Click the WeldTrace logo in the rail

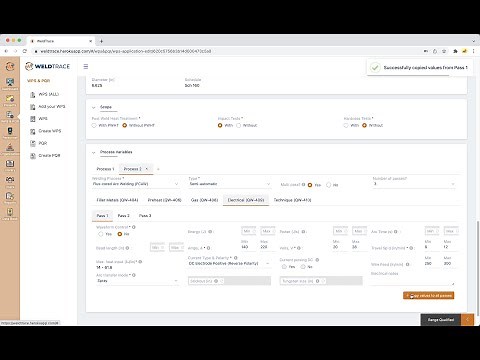point(10,66)
